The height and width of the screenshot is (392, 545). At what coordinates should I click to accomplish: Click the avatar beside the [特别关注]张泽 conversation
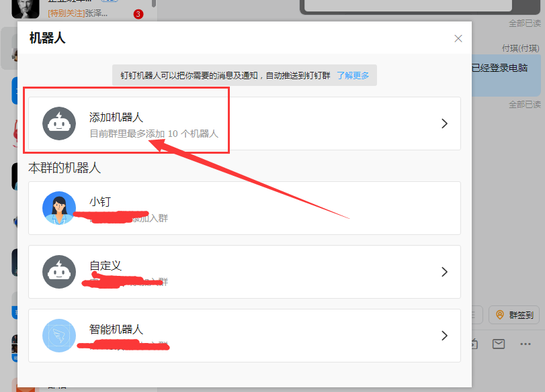[26, 9]
